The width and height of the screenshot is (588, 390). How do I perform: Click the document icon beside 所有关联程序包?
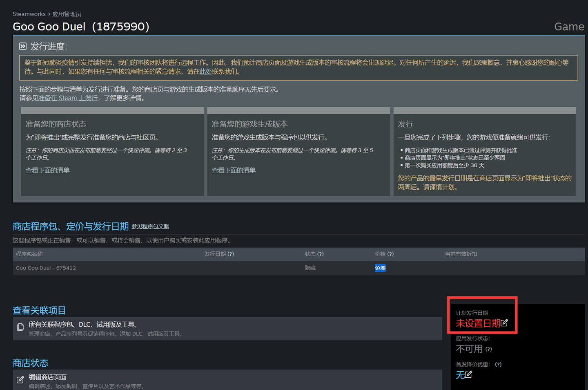(x=20, y=327)
